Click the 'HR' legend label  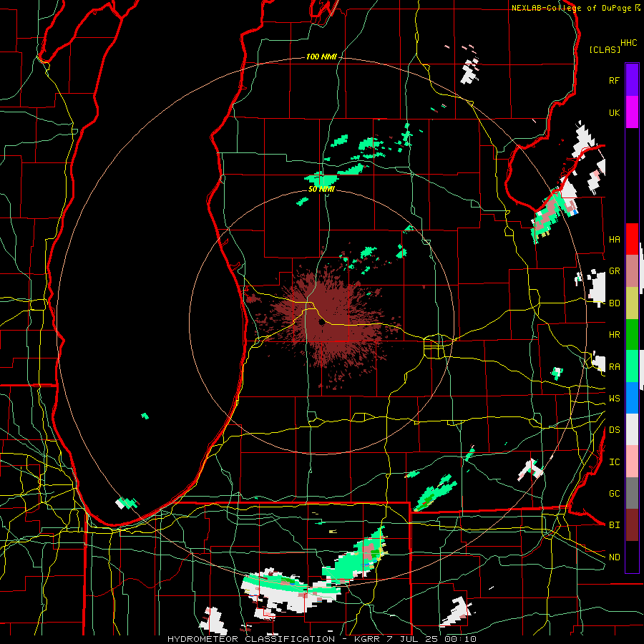614,335
